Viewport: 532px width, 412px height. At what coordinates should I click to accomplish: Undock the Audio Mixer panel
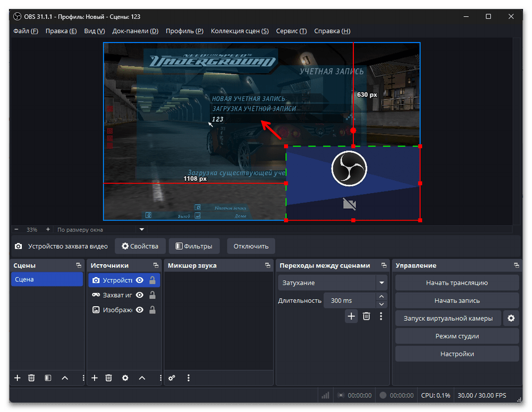click(268, 265)
